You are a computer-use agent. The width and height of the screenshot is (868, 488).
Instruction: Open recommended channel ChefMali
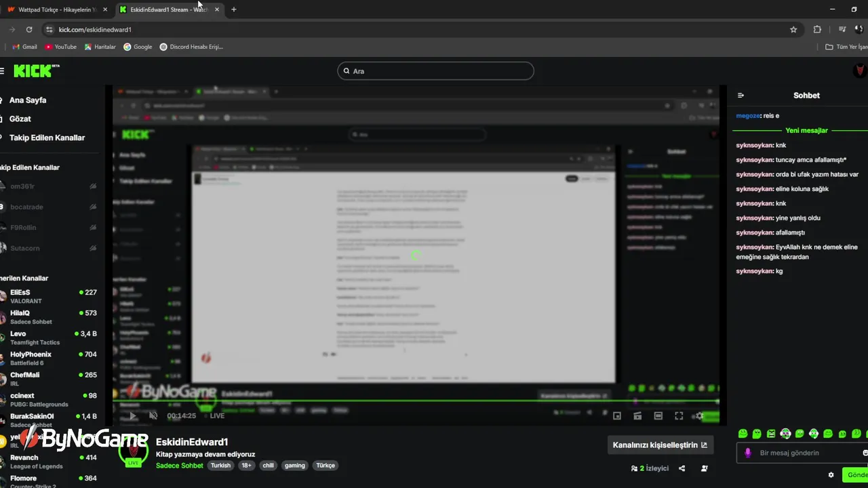click(x=49, y=379)
